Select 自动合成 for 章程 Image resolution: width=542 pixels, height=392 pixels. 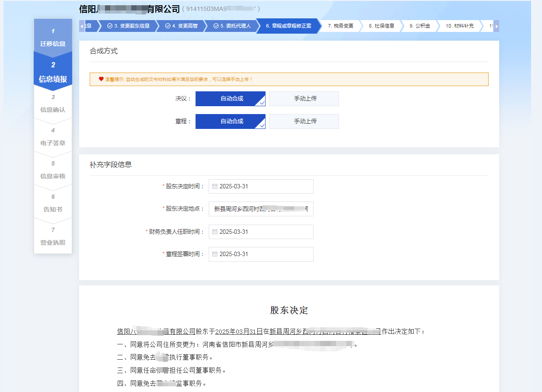231,121
